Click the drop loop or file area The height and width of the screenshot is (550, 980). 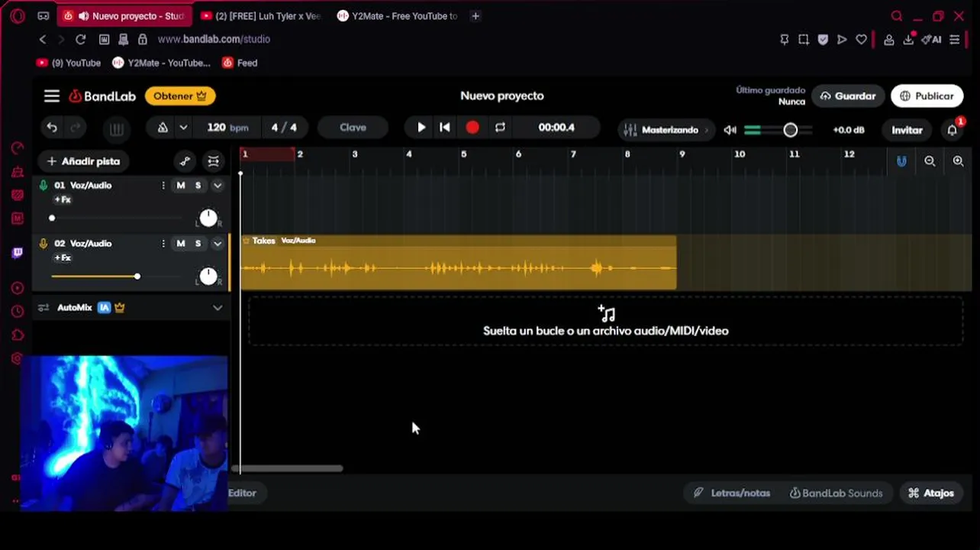point(605,321)
